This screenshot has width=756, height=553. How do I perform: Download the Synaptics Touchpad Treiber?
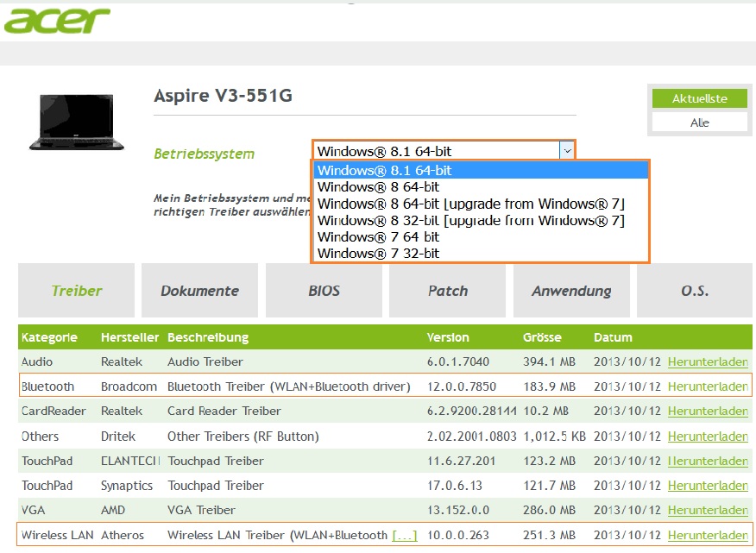(x=708, y=486)
